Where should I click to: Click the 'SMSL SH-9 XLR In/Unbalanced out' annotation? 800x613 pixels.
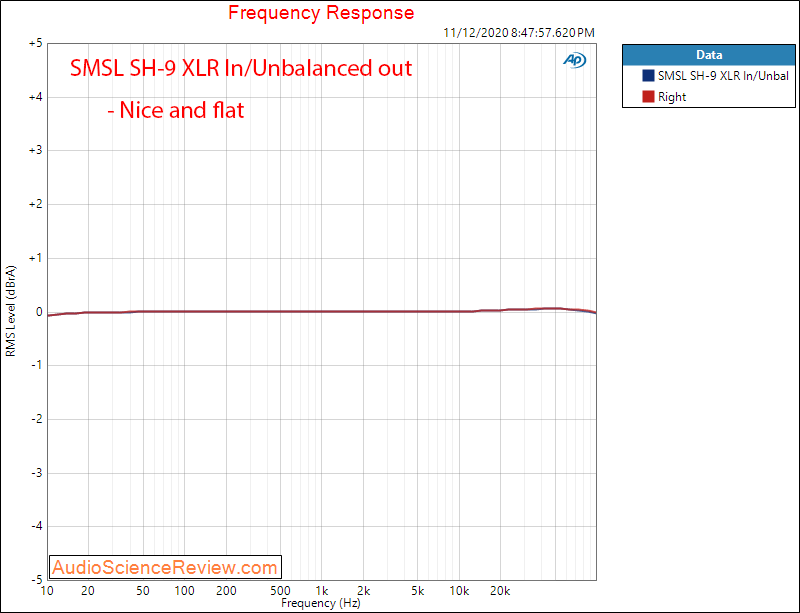pyautogui.click(x=241, y=68)
